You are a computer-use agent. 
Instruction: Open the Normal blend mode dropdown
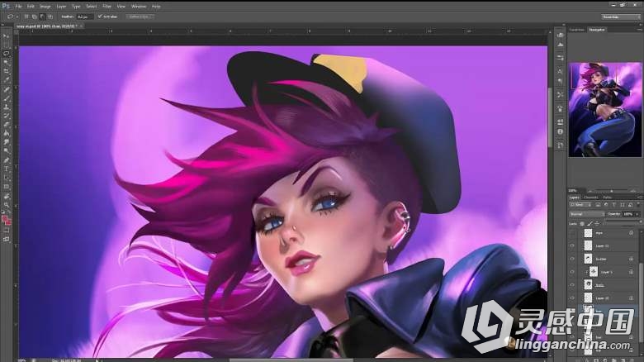(x=586, y=214)
